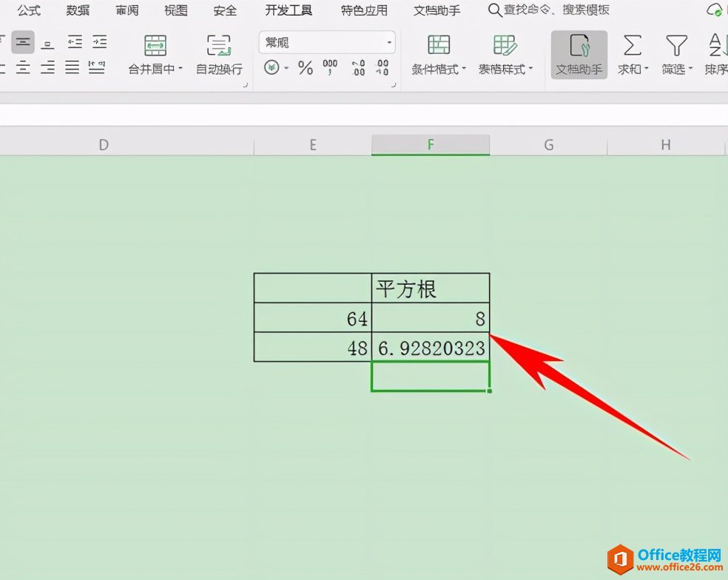This screenshot has width=728, height=580.
Task: Open number format dialog launcher
Action: 394,85
